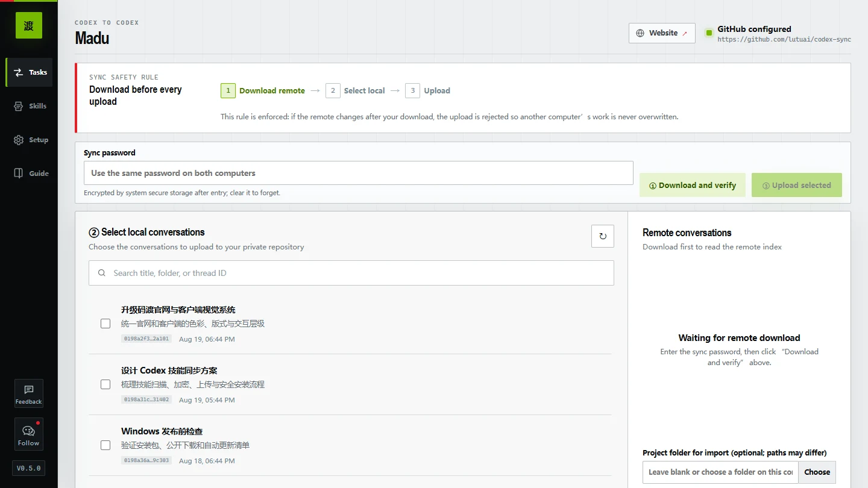The width and height of the screenshot is (868, 488).
Task: Open the Skills section in sidebar
Action: (x=29, y=106)
